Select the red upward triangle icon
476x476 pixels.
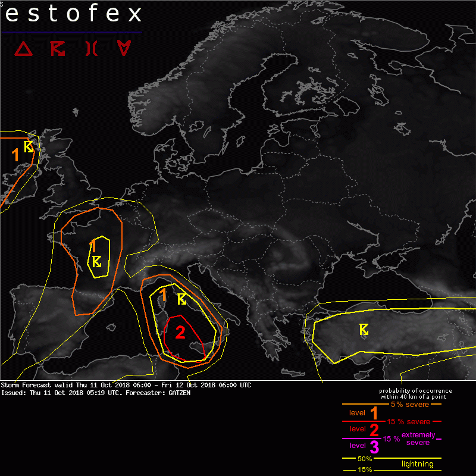click(x=23, y=49)
